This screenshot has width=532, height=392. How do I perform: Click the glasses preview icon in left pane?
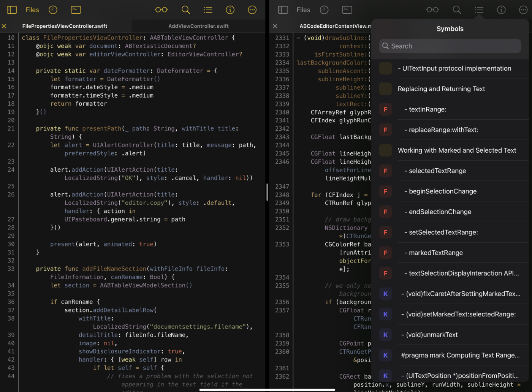pos(161,10)
